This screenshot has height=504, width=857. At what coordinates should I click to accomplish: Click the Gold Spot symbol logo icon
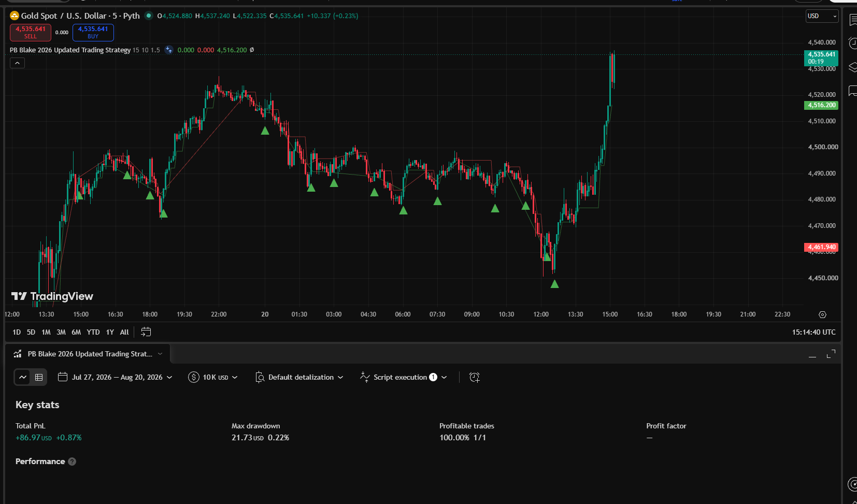[15, 16]
